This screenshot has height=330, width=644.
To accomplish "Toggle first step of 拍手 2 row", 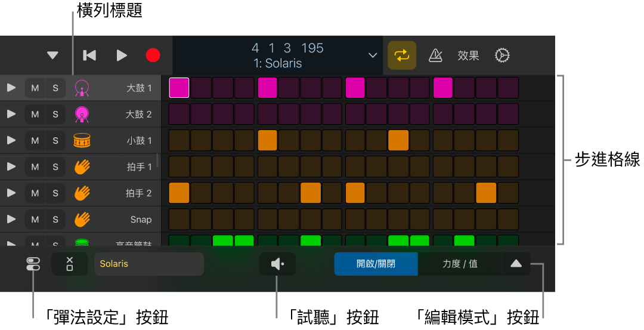I will click(179, 193).
